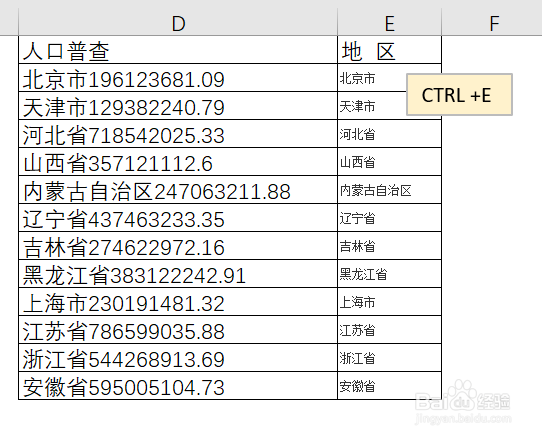Image resolution: width=542 pixels, height=438 pixels.
Task: Select cell 黑龙江省383122242.91
Action: pyautogui.click(x=178, y=274)
